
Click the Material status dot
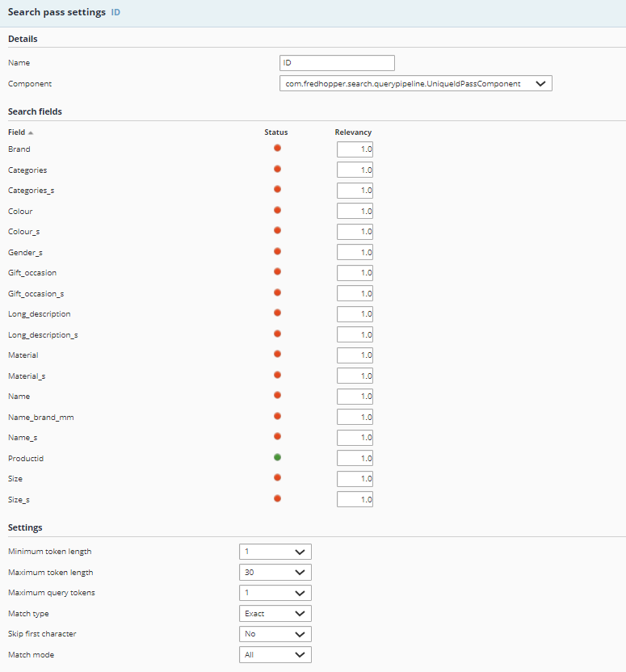coord(277,354)
